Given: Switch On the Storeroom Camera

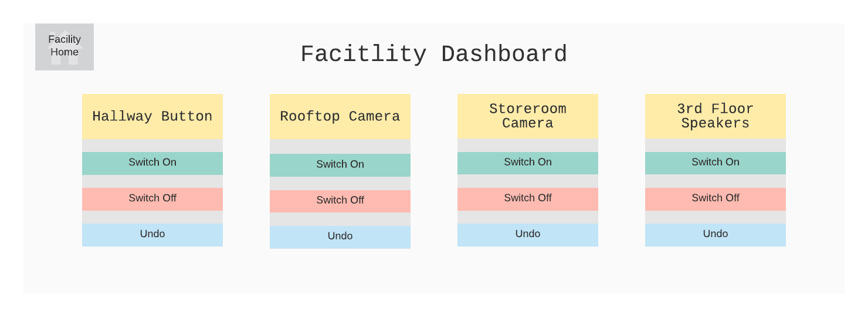Looking at the screenshot, I should (528, 163).
